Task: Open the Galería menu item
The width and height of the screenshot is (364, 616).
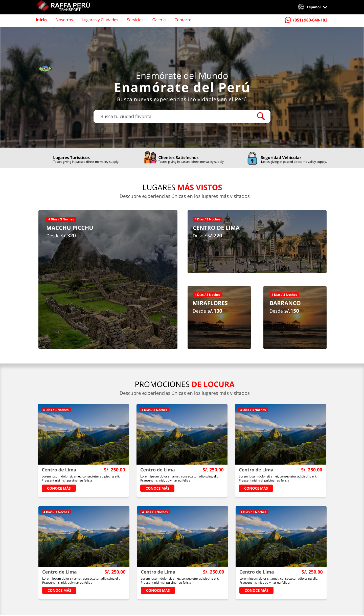Action: tap(159, 20)
